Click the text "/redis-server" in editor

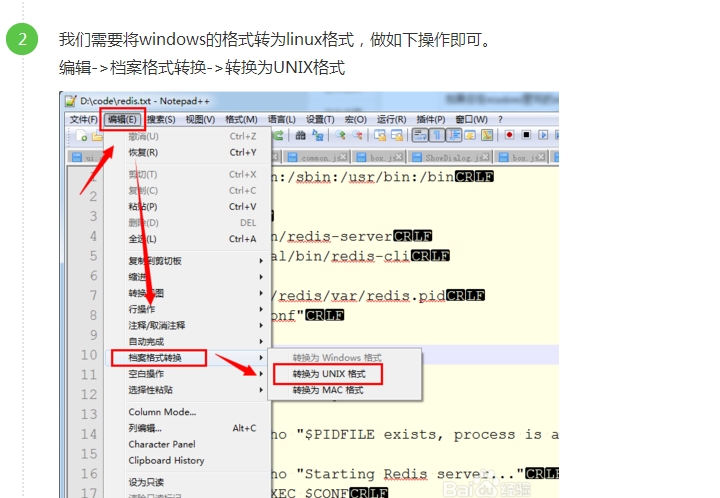click(x=335, y=236)
